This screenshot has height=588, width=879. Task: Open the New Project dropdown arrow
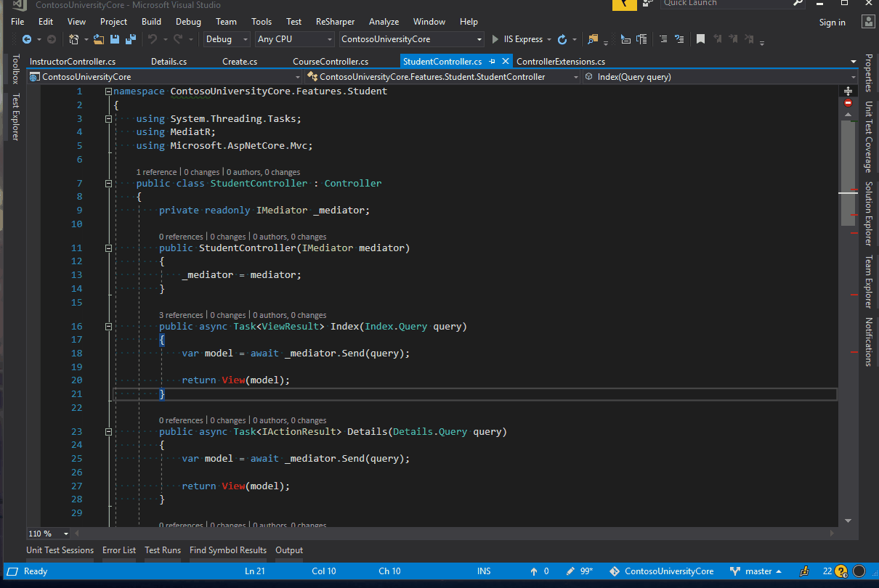click(86, 39)
